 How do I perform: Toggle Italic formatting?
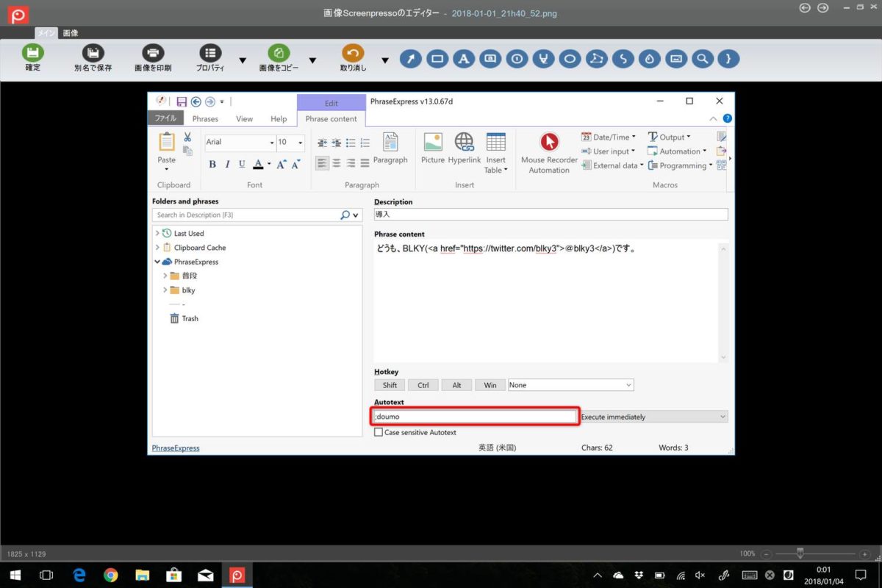[227, 164]
